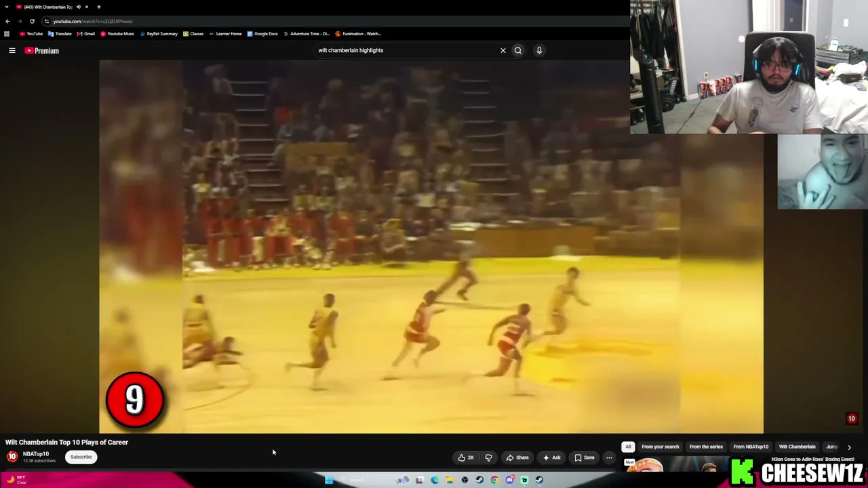Open the Translate bookmark

60,34
